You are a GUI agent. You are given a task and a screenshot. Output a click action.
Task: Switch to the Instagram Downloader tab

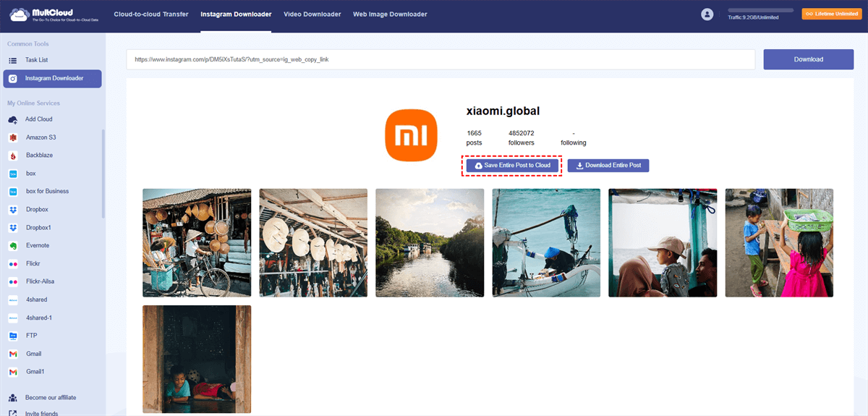236,14
